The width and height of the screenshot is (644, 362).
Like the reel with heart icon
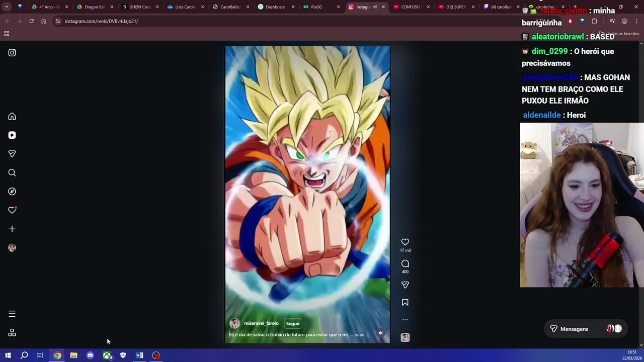pos(405,242)
